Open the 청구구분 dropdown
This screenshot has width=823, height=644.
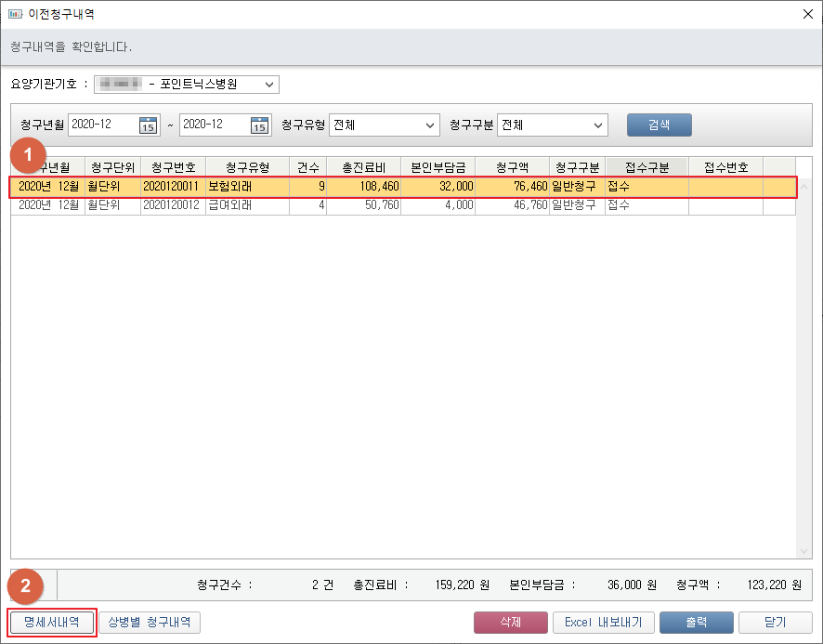point(597,125)
